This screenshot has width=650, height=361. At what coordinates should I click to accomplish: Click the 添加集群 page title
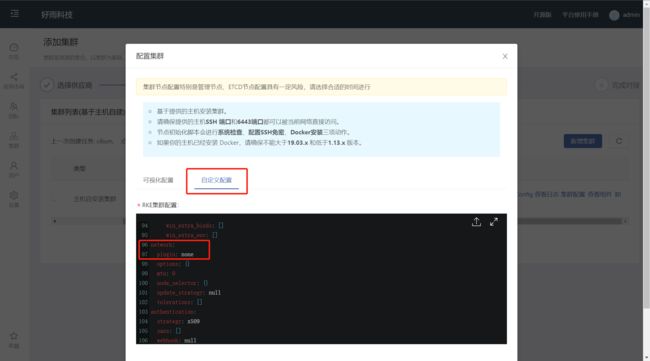[61, 42]
